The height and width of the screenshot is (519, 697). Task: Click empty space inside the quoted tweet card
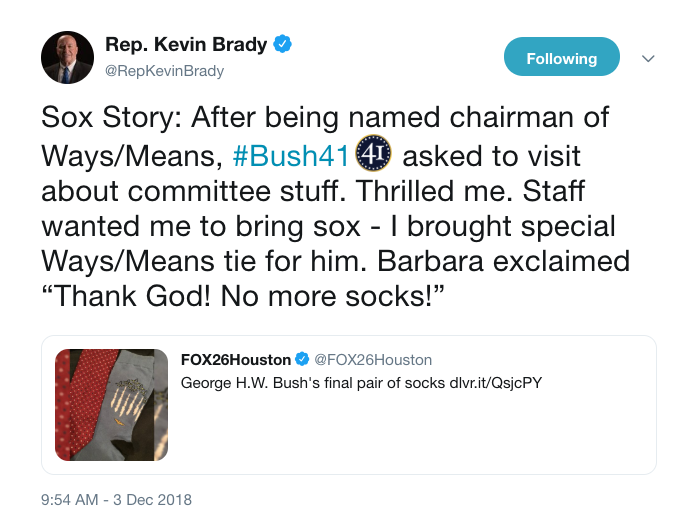point(420,435)
